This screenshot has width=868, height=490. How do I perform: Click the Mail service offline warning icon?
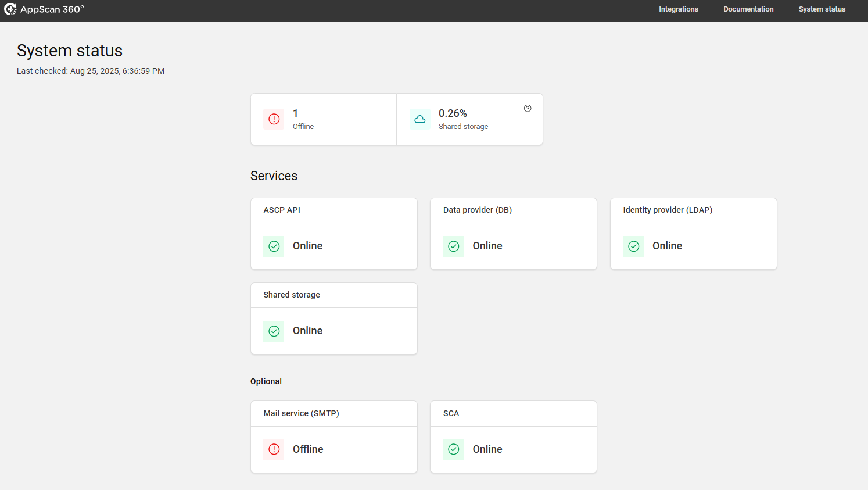point(274,449)
